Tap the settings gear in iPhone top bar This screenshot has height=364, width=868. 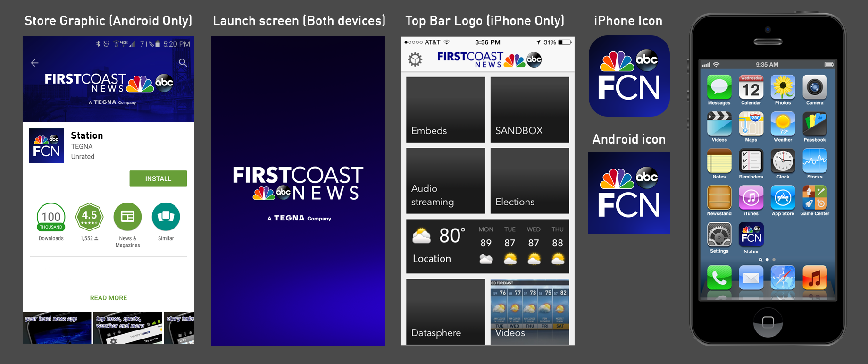(x=415, y=59)
